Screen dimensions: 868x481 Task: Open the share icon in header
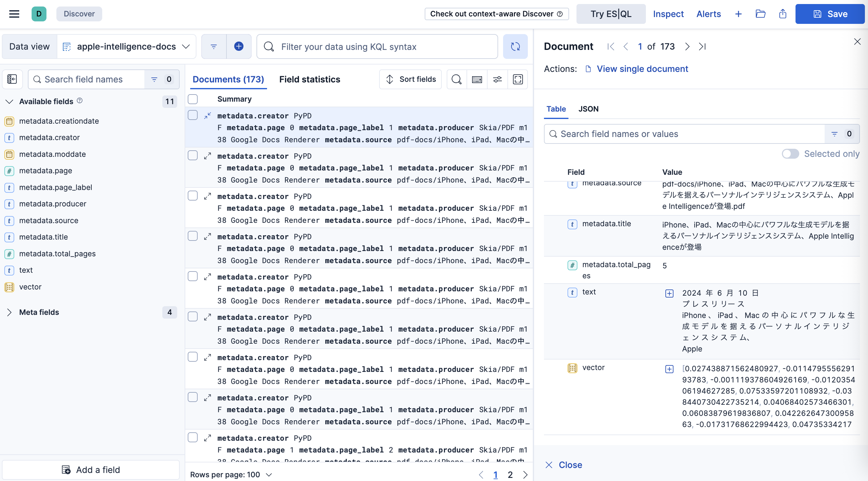pos(783,14)
